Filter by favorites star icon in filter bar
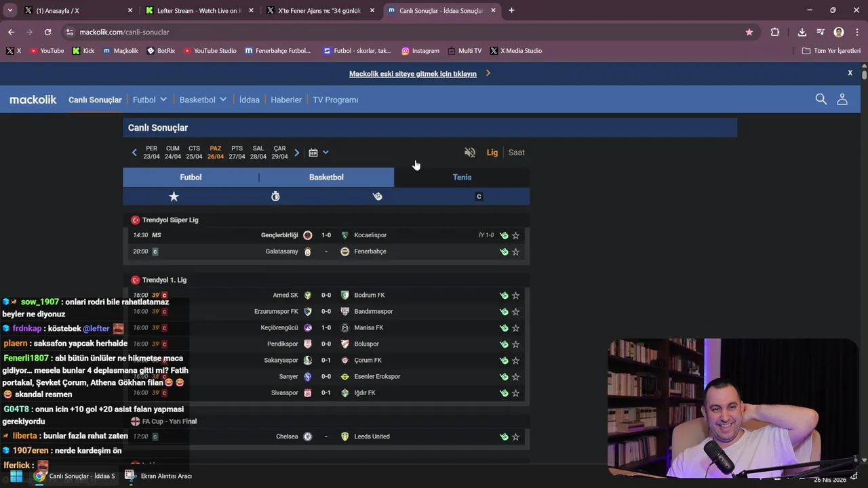This screenshot has width=868, height=488. (x=174, y=197)
